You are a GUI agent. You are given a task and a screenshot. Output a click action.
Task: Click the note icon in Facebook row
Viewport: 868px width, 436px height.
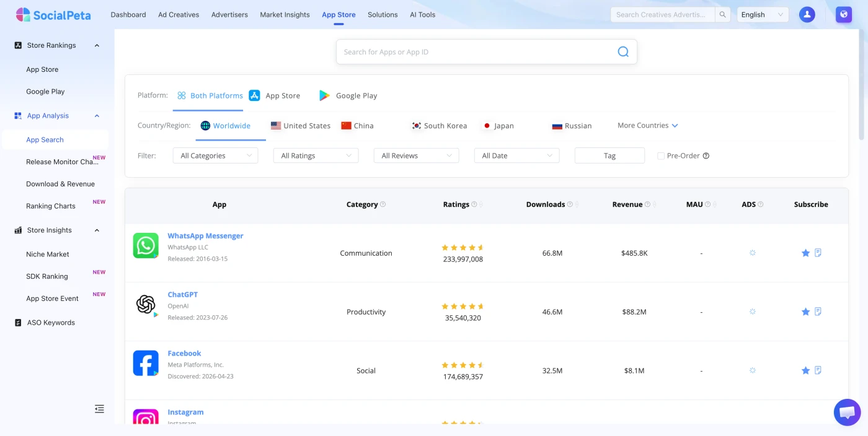pos(818,370)
